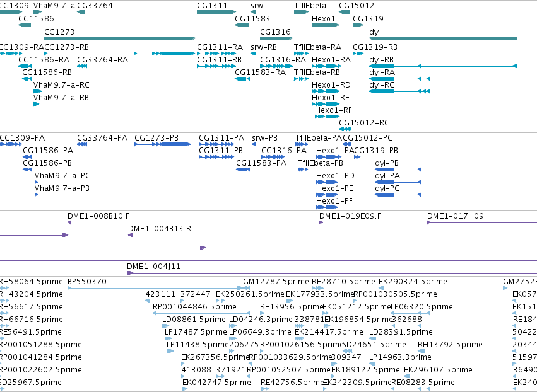The image size is (537, 392).
Task: Click protein CG33764-PA
Action: pos(82,144)
